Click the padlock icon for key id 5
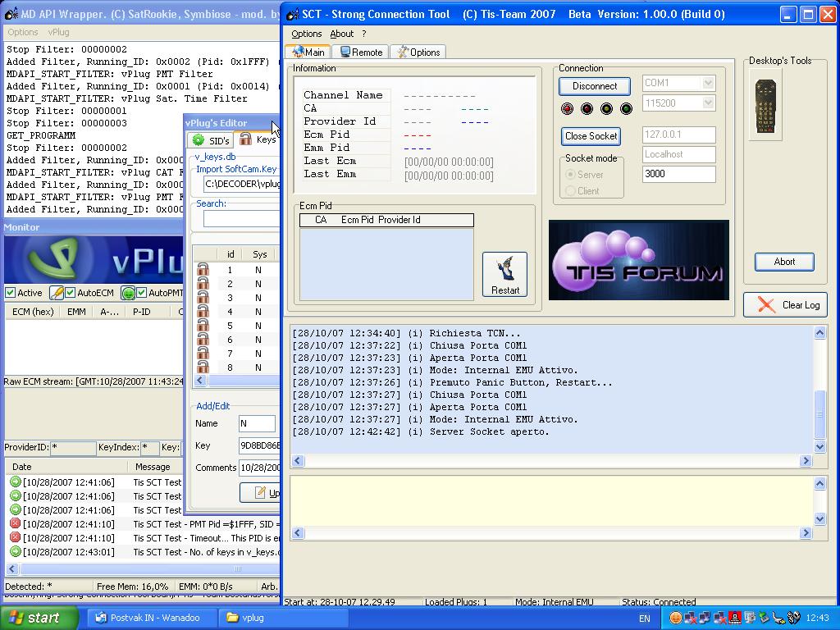 click(x=203, y=325)
